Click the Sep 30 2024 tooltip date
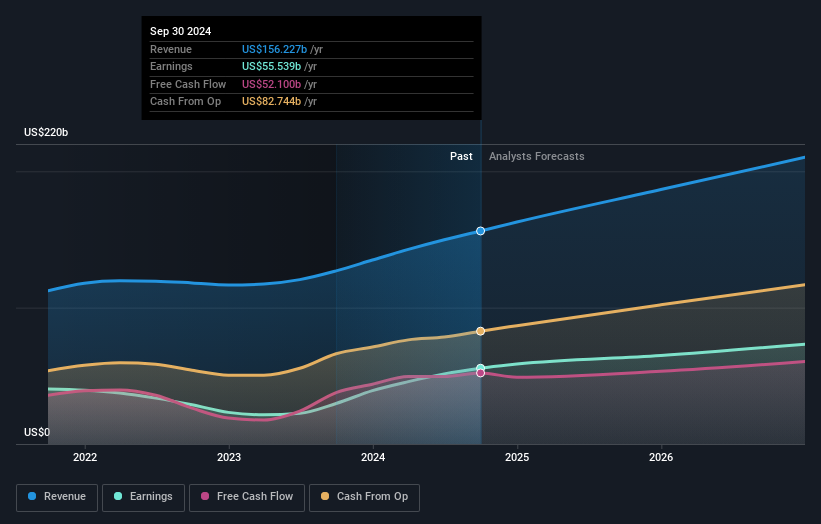The width and height of the screenshot is (821, 524). (x=181, y=31)
